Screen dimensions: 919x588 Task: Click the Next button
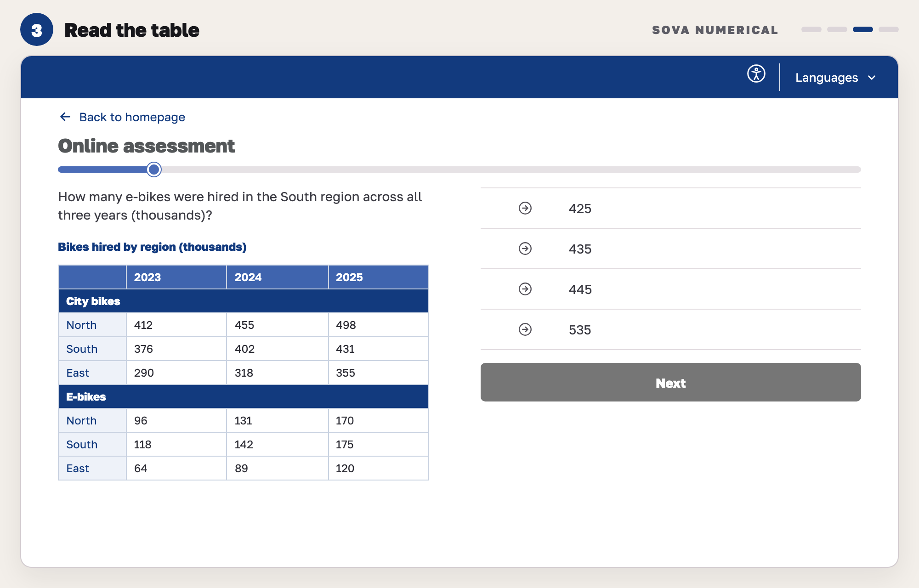670,382
